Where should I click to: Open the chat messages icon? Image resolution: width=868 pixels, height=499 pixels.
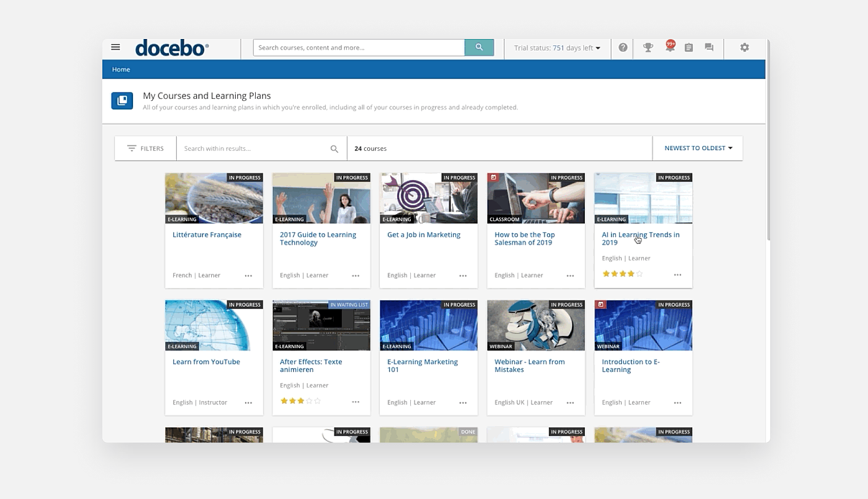pos(709,48)
